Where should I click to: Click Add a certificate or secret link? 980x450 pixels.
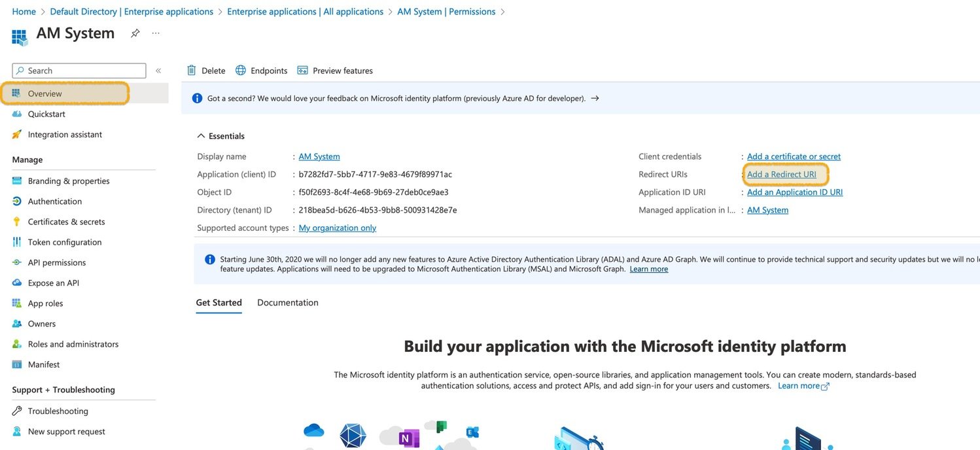(794, 156)
